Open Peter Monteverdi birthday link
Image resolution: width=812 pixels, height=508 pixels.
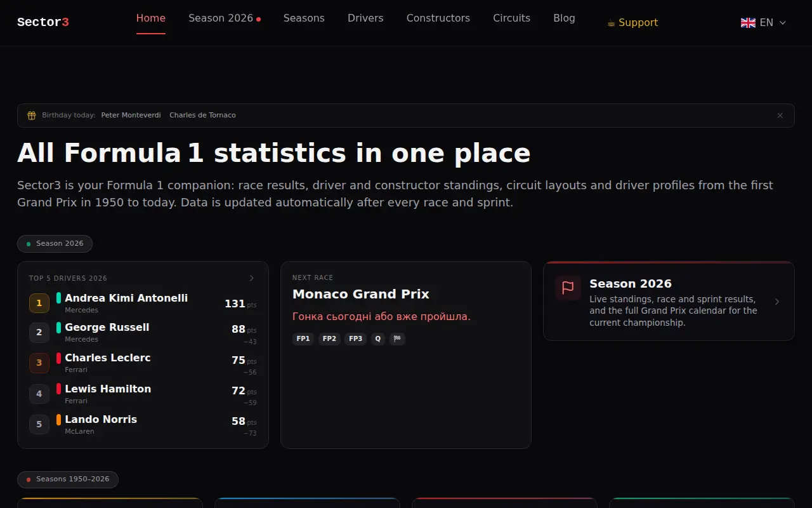(x=131, y=115)
